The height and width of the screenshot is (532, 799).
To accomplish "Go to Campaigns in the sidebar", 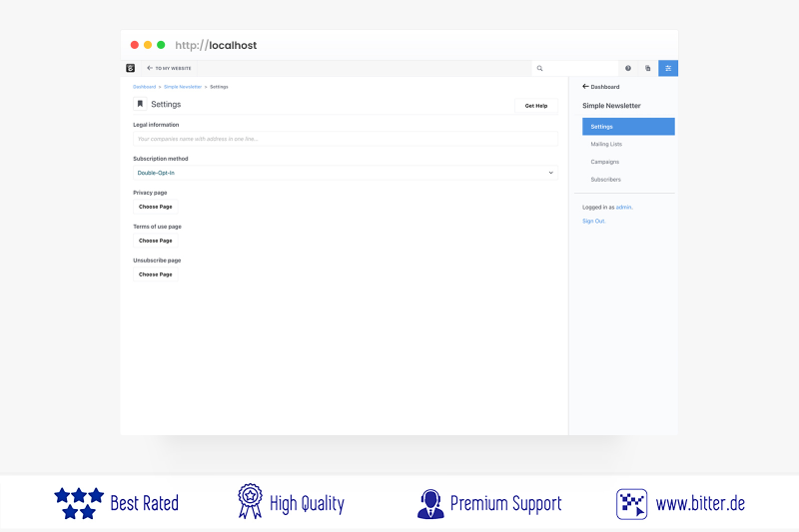I will [604, 162].
